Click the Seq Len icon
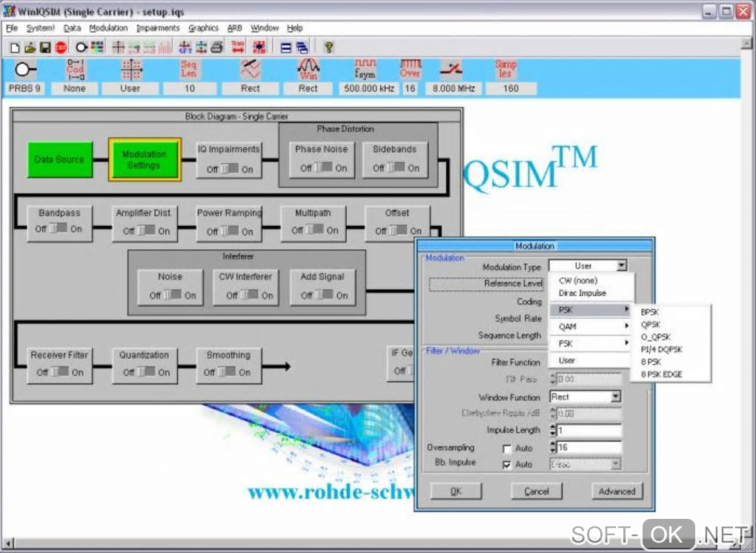The height and width of the screenshot is (553, 756). 188,70
